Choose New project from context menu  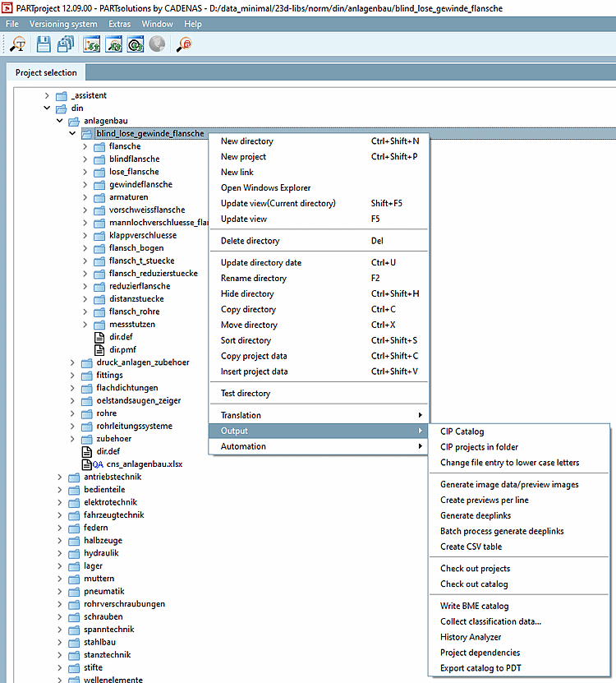click(319, 157)
